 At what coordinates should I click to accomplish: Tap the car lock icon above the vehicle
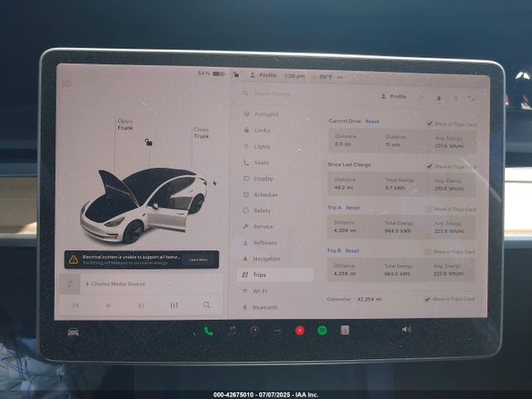[148, 142]
